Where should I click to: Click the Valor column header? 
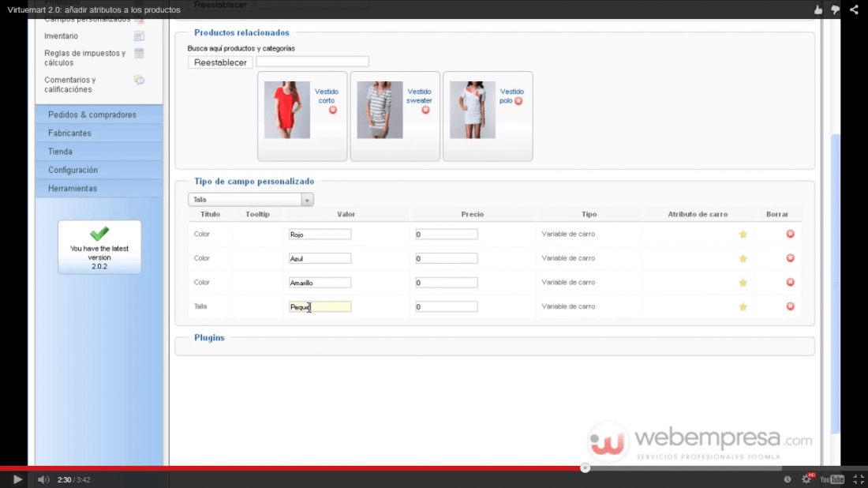346,214
